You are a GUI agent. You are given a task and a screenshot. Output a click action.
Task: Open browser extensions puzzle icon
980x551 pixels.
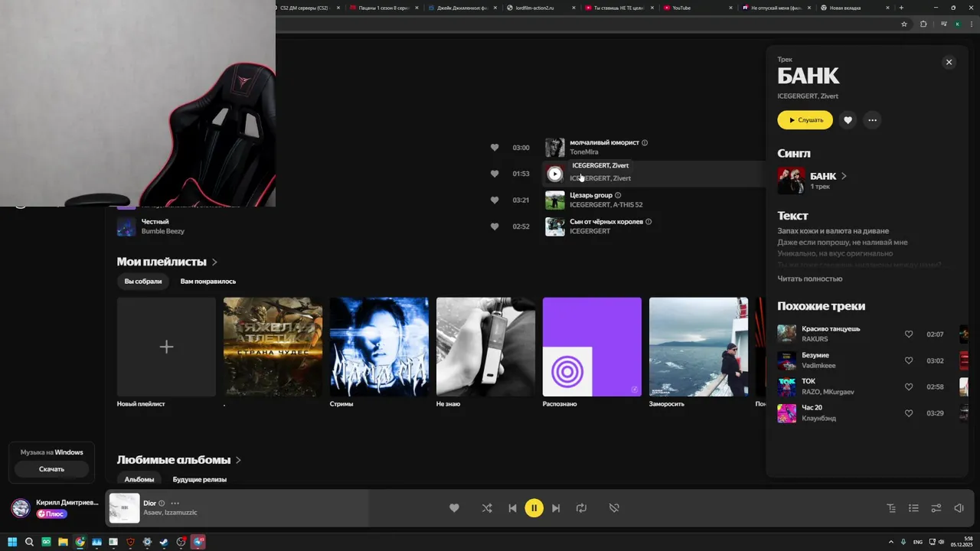pos(923,24)
